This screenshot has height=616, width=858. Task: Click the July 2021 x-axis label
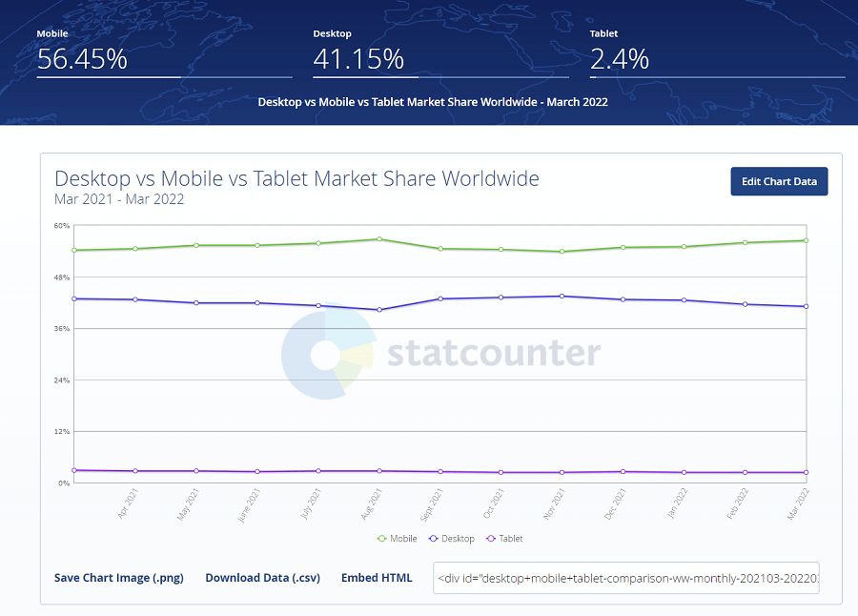(x=311, y=504)
